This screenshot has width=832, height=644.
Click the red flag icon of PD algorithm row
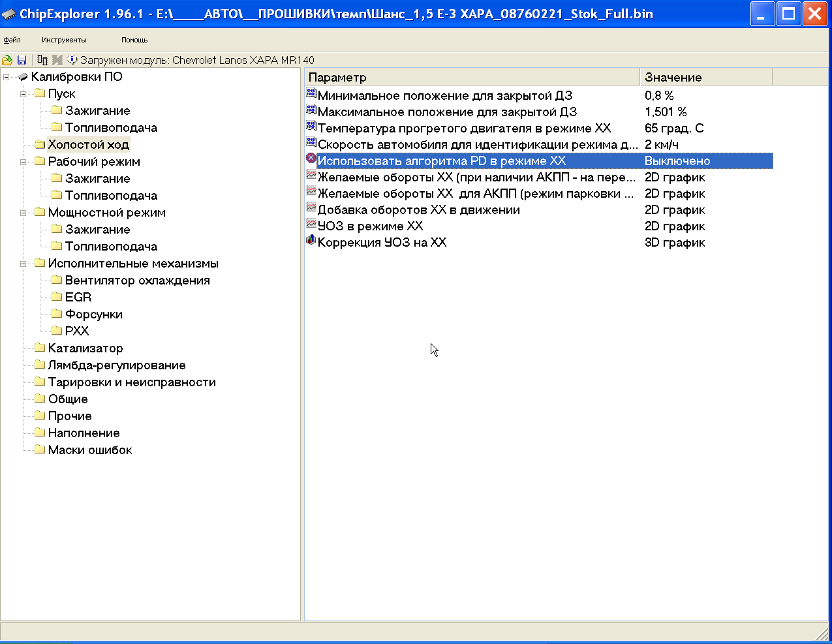coord(311,159)
